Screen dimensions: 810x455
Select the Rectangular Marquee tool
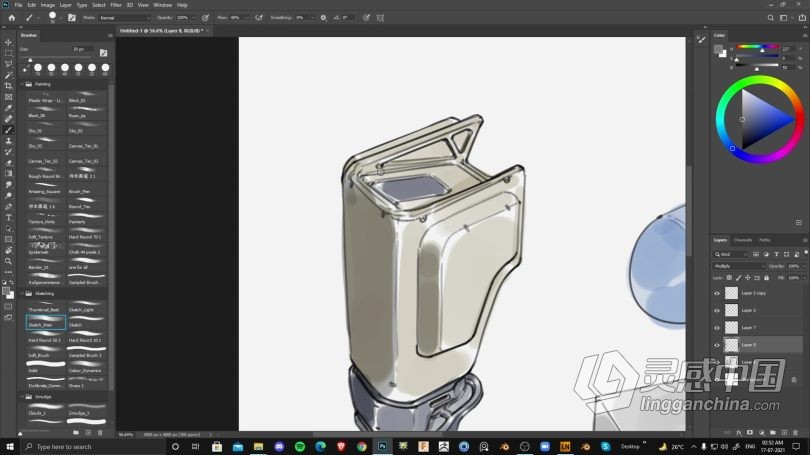8,53
